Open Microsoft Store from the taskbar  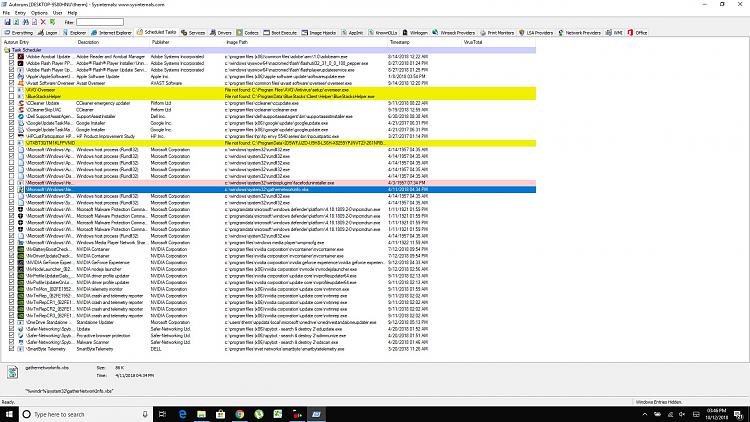221,414
